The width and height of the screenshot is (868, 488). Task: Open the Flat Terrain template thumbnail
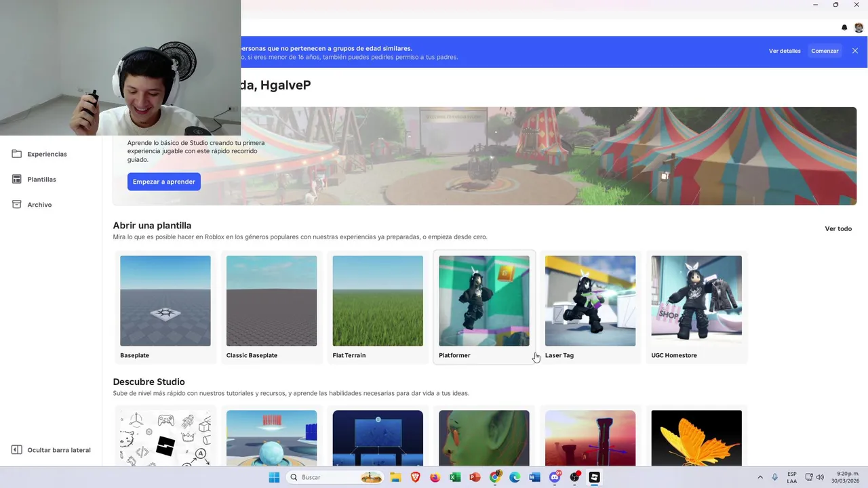(x=378, y=301)
